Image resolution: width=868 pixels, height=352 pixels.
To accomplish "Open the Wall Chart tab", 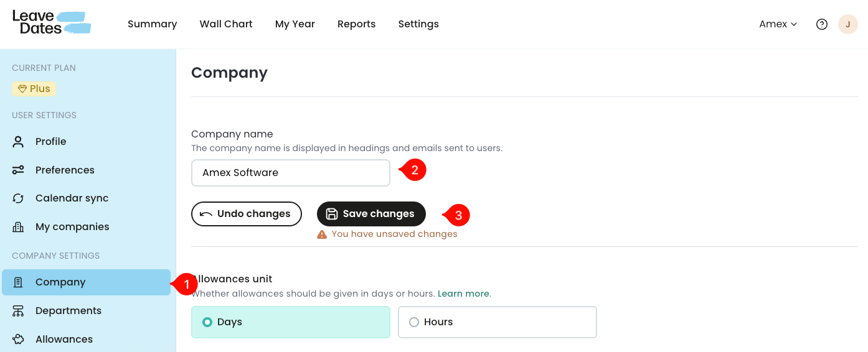I will (x=226, y=24).
